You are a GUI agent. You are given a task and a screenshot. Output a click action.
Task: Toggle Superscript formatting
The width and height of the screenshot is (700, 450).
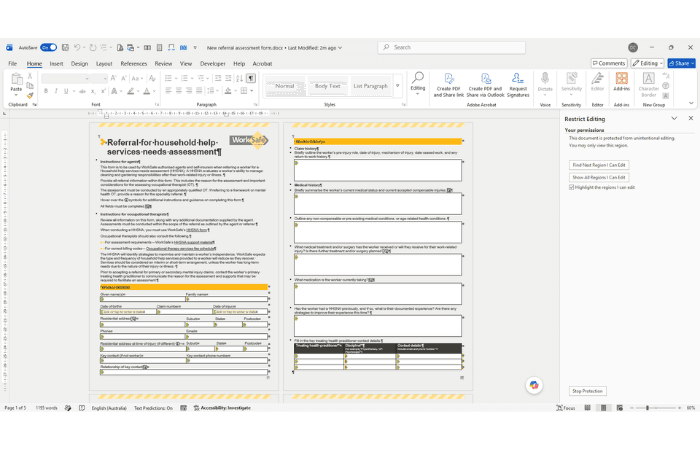(103, 91)
